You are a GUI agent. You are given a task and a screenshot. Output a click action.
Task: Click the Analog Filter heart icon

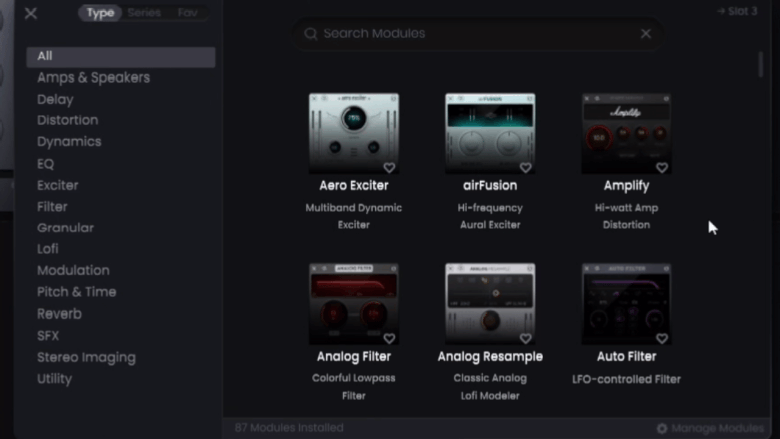click(x=389, y=339)
